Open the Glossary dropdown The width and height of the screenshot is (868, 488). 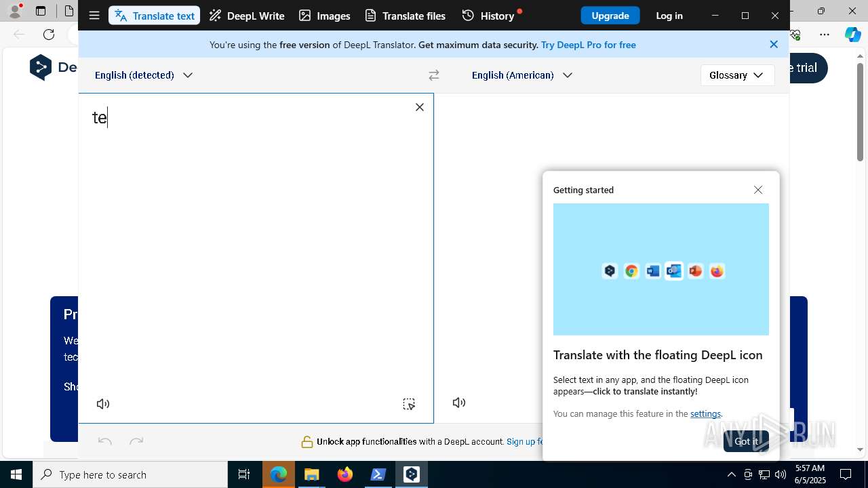pos(737,75)
